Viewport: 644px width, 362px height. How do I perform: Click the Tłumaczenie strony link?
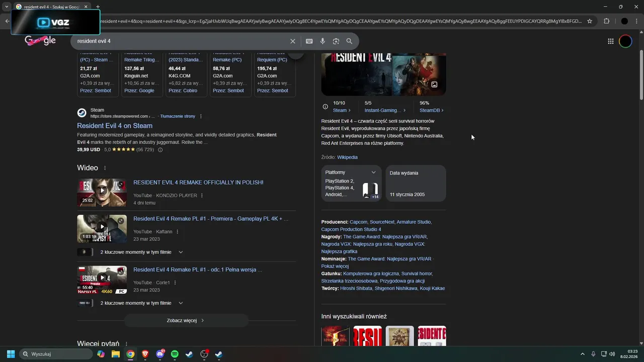click(x=178, y=116)
